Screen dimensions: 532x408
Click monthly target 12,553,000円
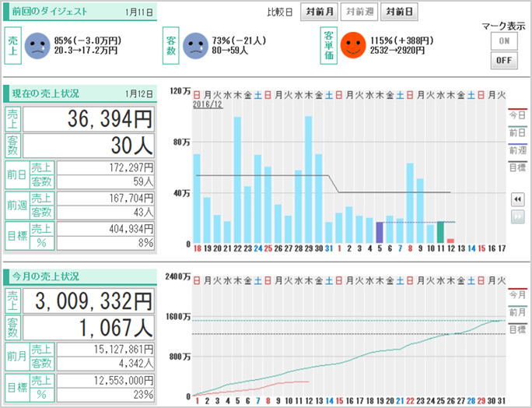(106, 381)
